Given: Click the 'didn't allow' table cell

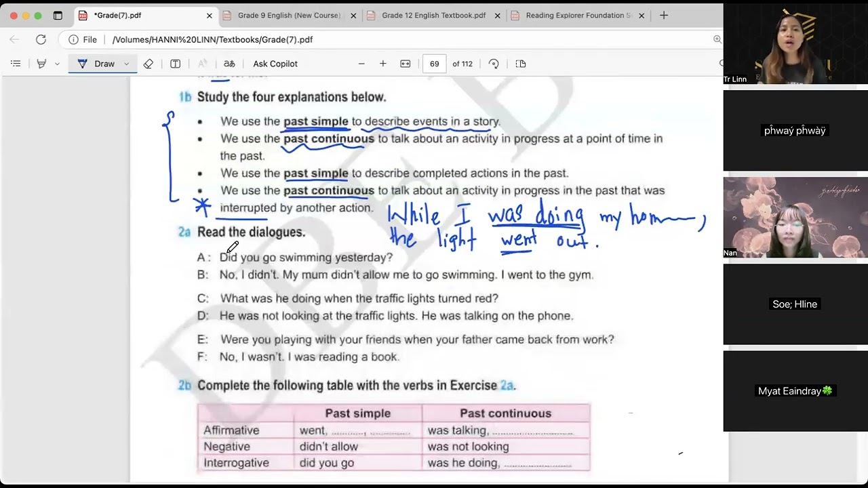Looking at the screenshot, I should point(329,447).
